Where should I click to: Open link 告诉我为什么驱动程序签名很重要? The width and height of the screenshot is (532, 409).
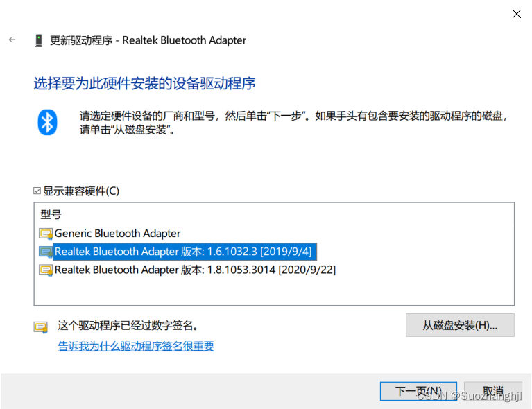click(x=136, y=346)
